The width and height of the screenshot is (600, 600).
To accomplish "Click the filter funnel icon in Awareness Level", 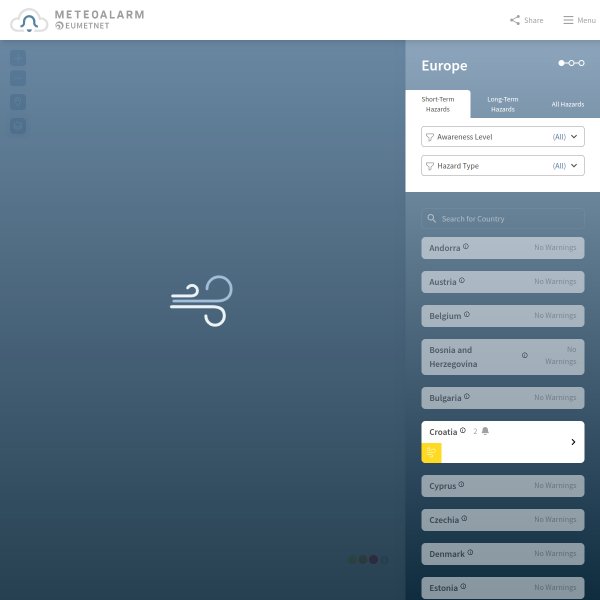I will pos(430,137).
